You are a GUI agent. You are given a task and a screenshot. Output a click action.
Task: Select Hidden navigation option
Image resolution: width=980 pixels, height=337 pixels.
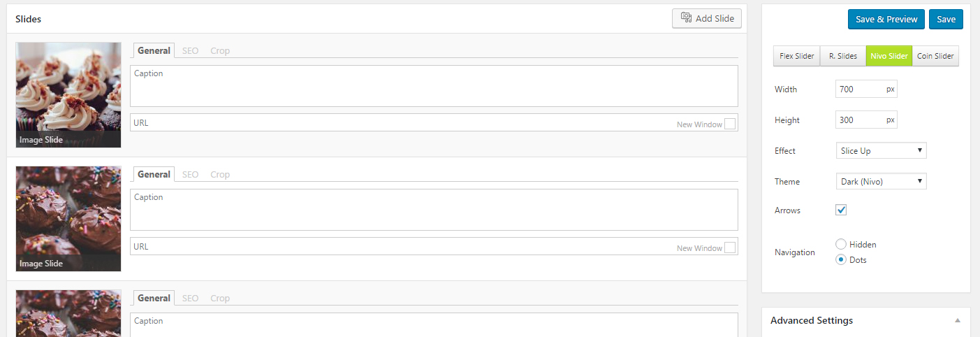click(x=841, y=245)
